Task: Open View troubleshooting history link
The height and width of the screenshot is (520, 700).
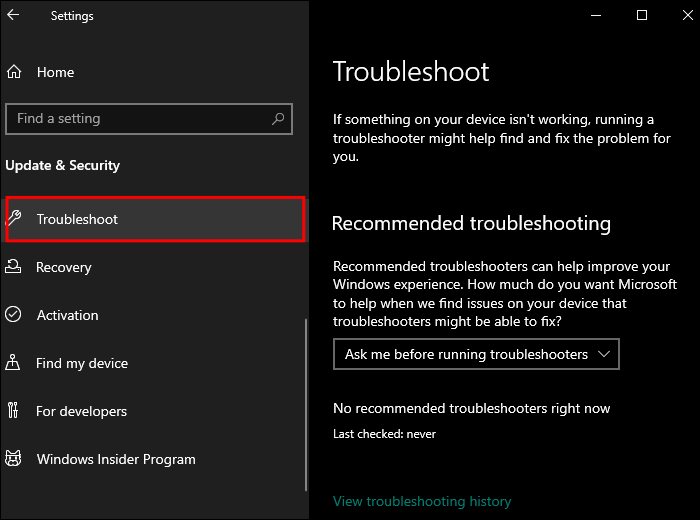Action: pos(422,501)
